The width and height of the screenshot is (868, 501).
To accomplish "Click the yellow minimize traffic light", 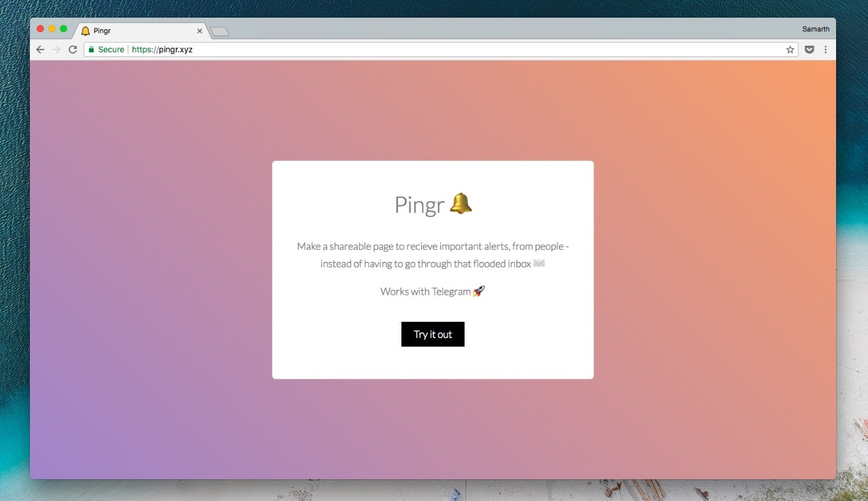I will tap(51, 29).
